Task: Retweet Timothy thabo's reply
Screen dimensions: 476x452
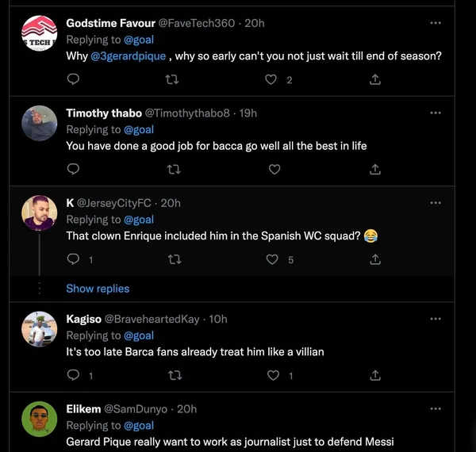Action: point(174,169)
